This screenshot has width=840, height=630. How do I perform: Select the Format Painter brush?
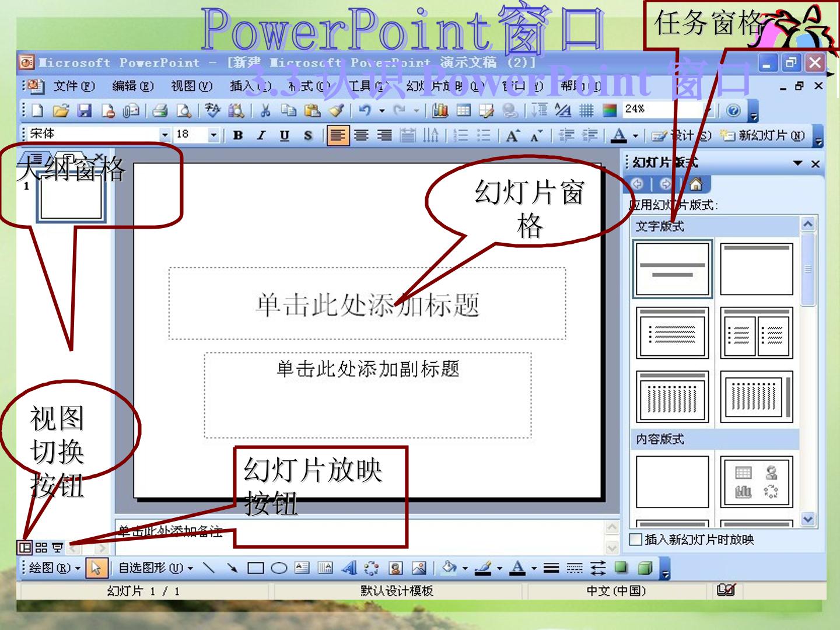(336, 110)
